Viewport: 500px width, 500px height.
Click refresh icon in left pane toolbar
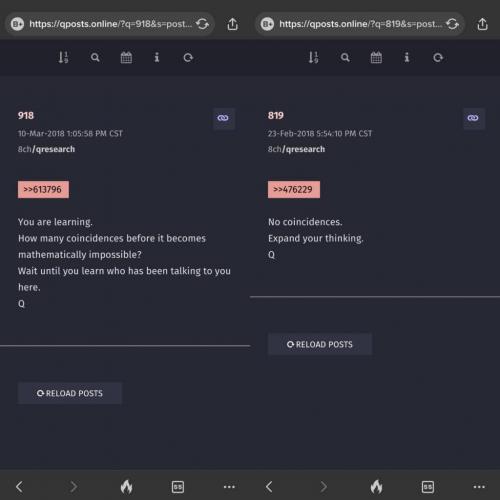point(188,58)
